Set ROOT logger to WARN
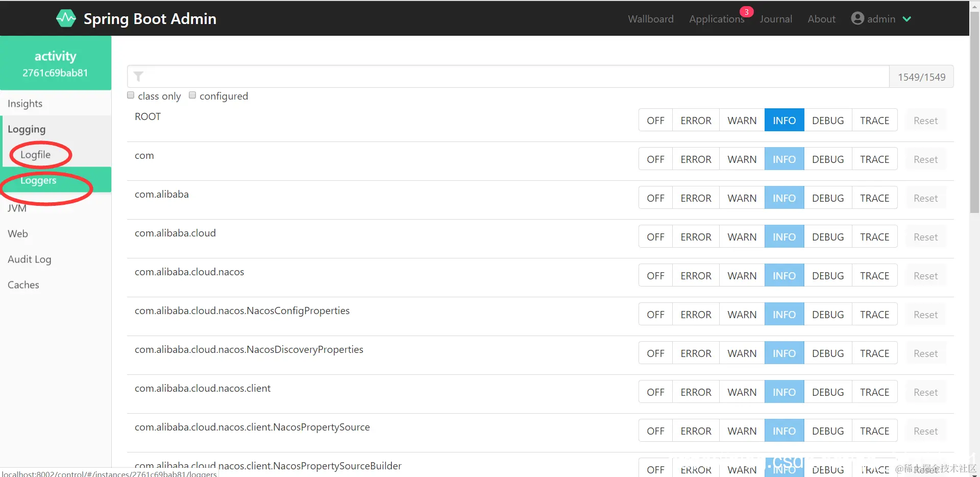Viewport: 980px width, 477px height. [x=742, y=120]
